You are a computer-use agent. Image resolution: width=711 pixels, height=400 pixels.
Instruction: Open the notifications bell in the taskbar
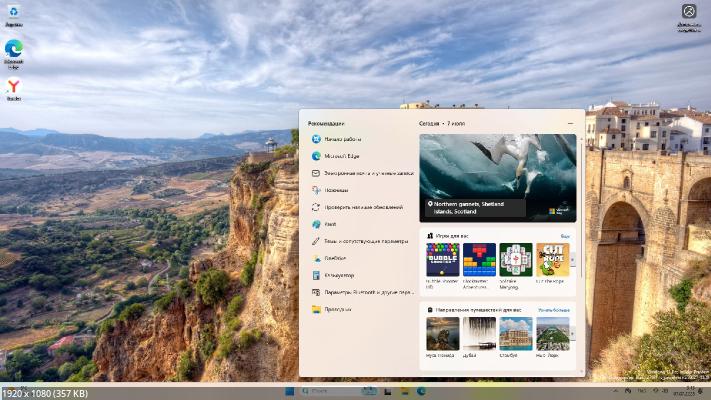pos(701,391)
